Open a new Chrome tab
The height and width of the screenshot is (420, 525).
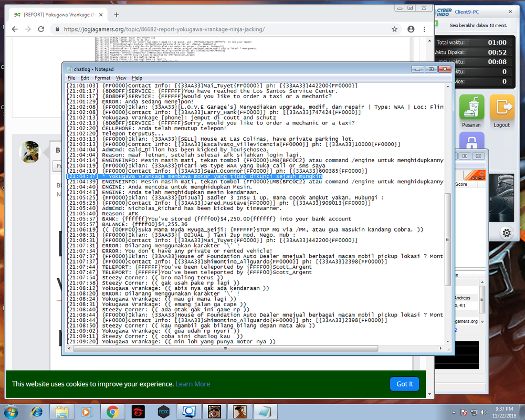tap(116, 15)
